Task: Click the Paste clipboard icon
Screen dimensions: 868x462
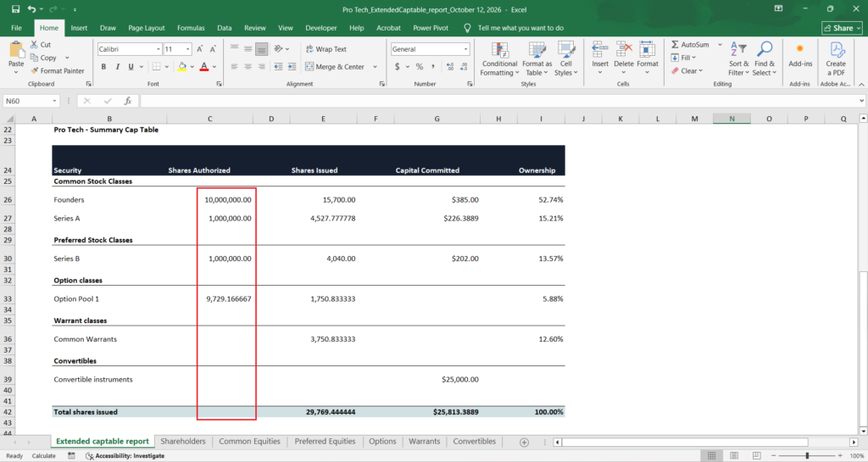Action: point(17,51)
